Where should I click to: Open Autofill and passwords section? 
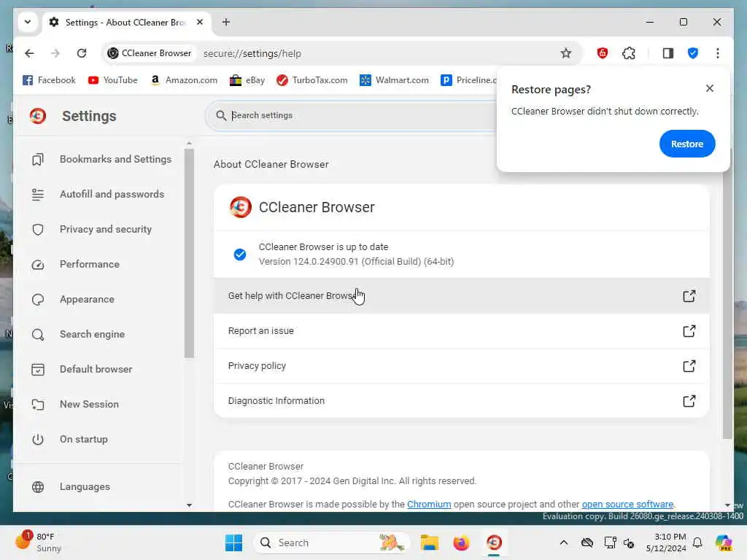[100, 194]
